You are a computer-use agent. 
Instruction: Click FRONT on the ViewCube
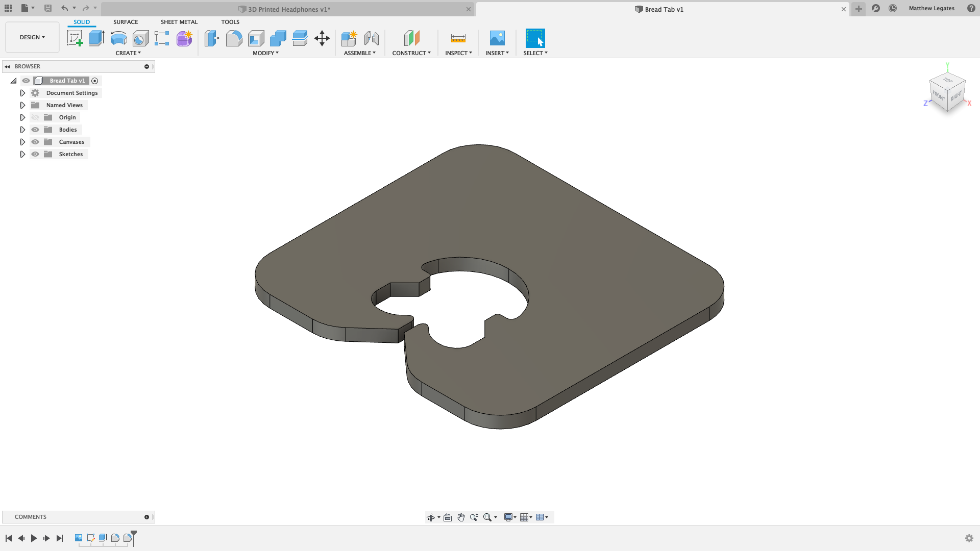coord(938,96)
